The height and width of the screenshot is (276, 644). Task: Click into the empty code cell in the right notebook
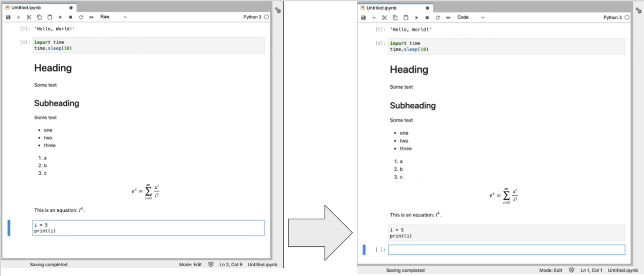click(x=506, y=250)
